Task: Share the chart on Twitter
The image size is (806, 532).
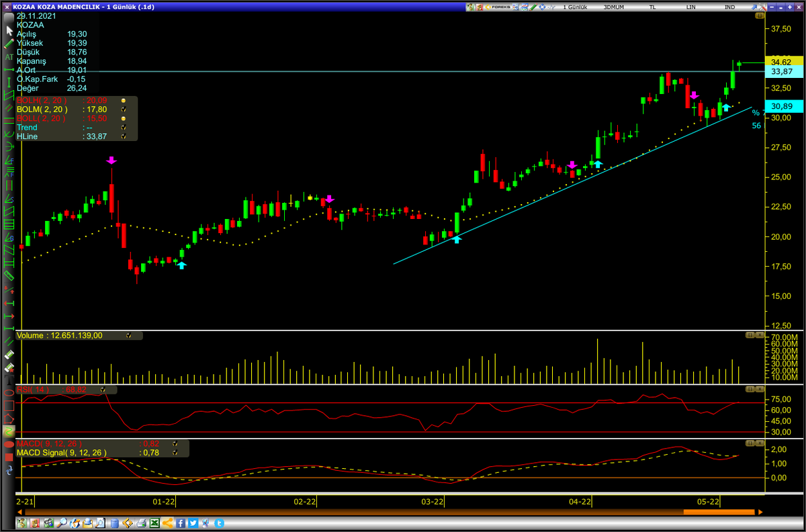Action: [x=193, y=523]
